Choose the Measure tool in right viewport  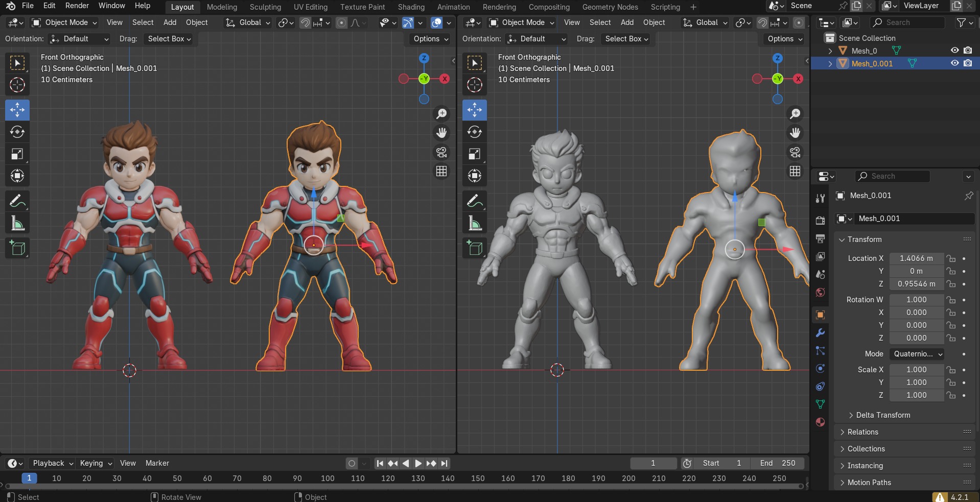475,223
